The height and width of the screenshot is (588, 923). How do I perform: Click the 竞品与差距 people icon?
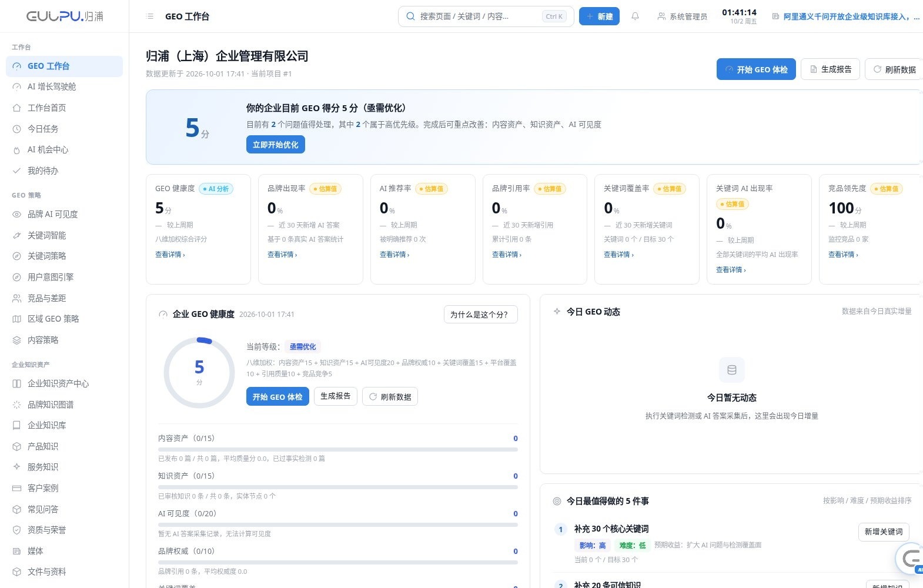click(x=16, y=298)
